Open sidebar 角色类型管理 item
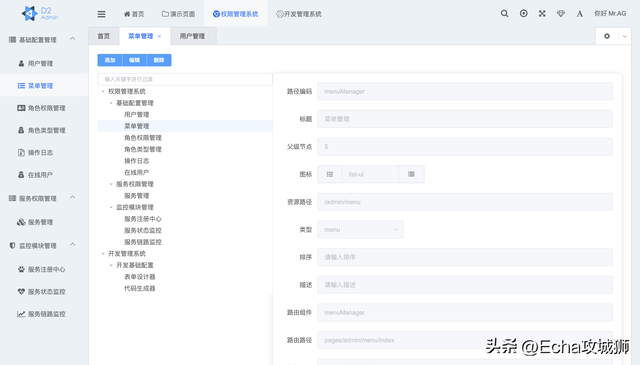The image size is (640, 365). point(44,130)
